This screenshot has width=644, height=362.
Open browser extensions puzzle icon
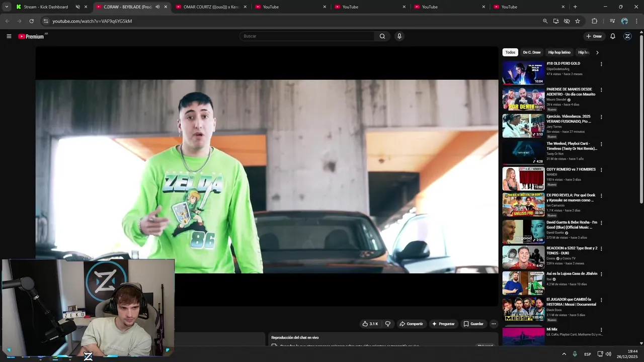pyautogui.click(x=594, y=21)
